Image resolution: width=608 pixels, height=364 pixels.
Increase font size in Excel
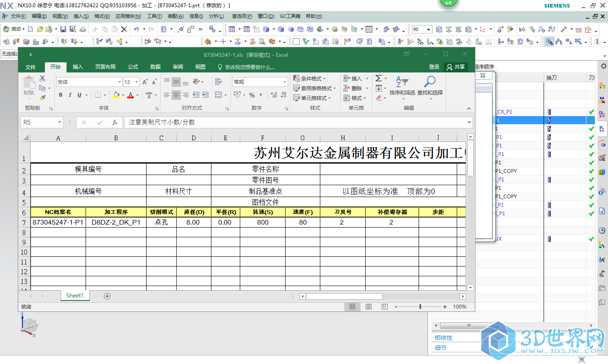(145, 82)
